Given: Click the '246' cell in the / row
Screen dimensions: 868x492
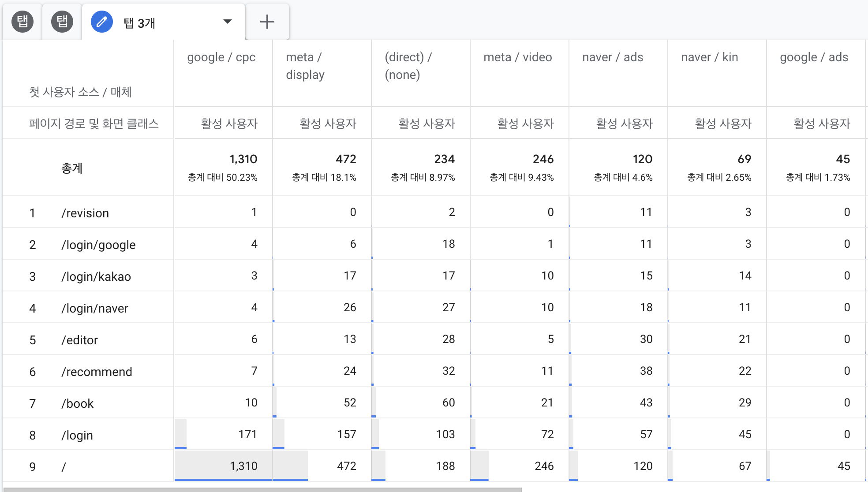Looking at the screenshot, I should [x=544, y=466].
